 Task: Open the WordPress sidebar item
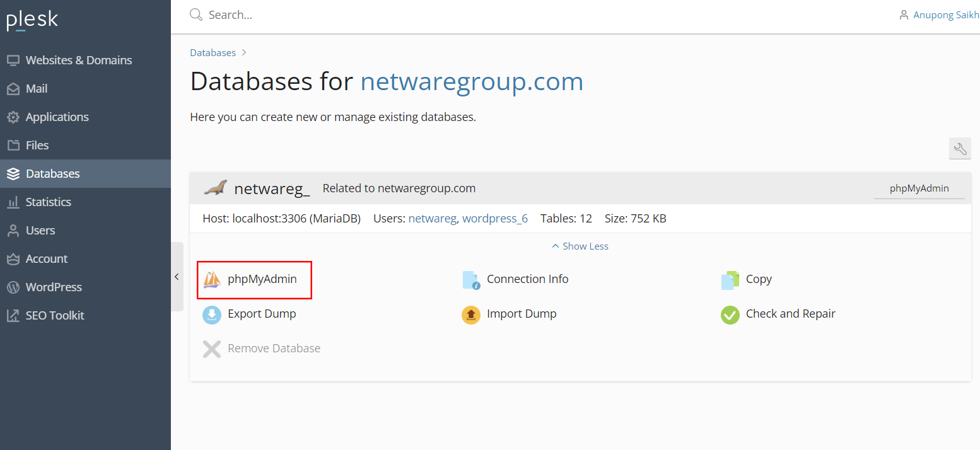click(54, 287)
